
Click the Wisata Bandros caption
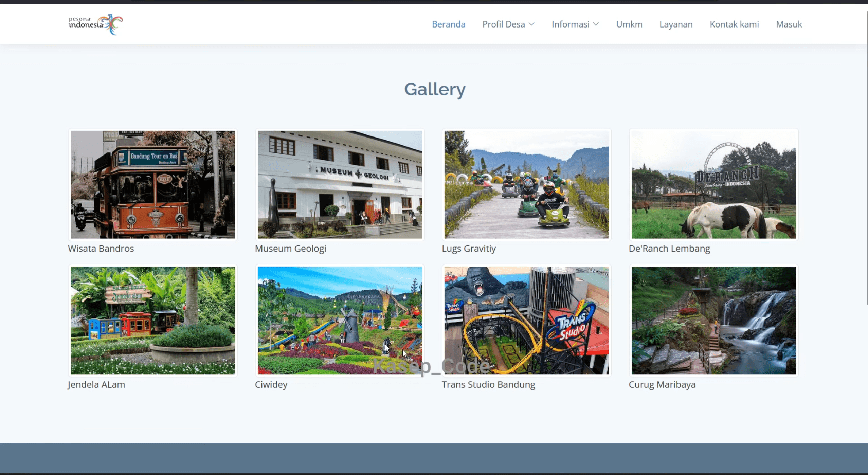pyautogui.click(x=101, y=249)
